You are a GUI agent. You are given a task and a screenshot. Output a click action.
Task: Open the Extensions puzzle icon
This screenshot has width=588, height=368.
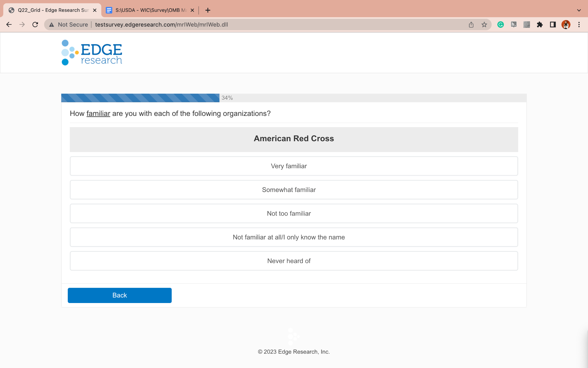(540, 25)
